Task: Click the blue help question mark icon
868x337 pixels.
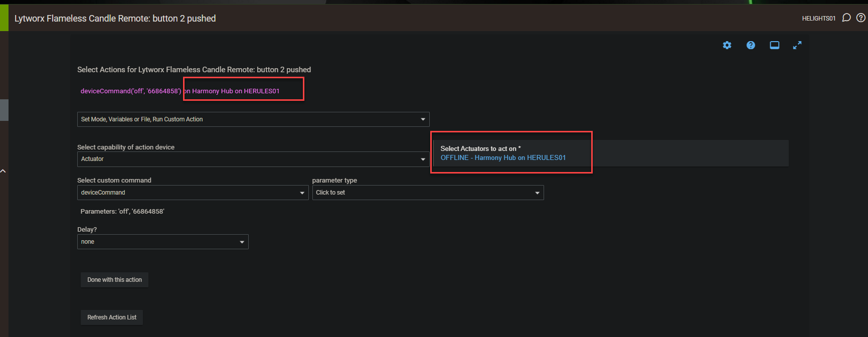Action: click(751, 45)
